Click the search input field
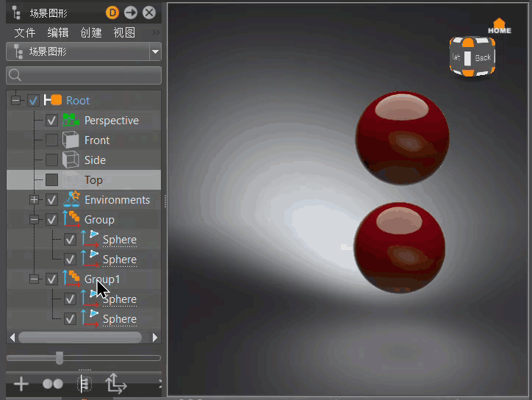532x400 pixels. click(x=84, y=76)
